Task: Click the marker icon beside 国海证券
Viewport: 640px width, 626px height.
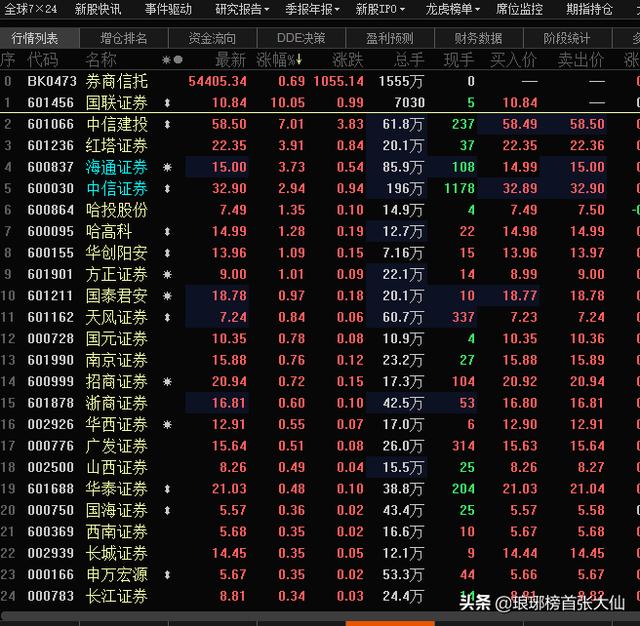Action: pyautogui.click(x=167, y=510)
